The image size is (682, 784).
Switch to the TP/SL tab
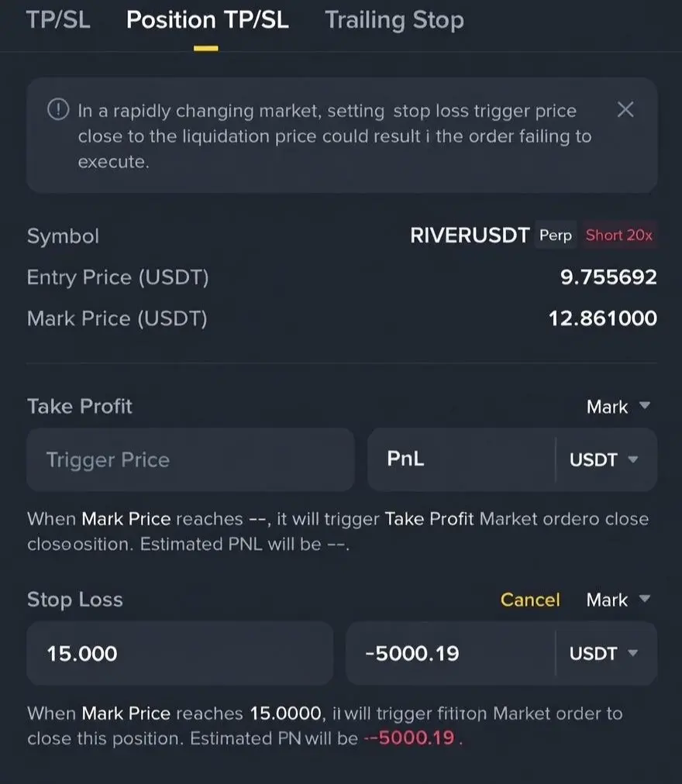coord(58,20)
